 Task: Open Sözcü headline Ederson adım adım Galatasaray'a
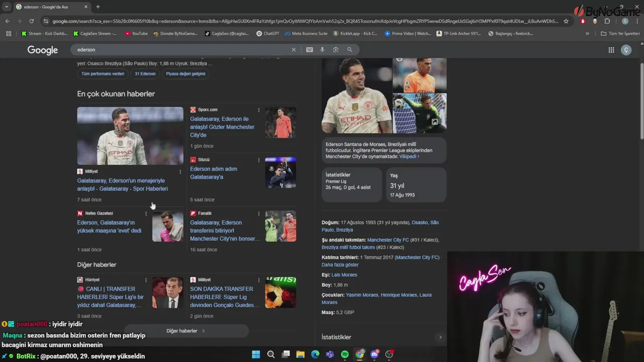click(214, 173)
